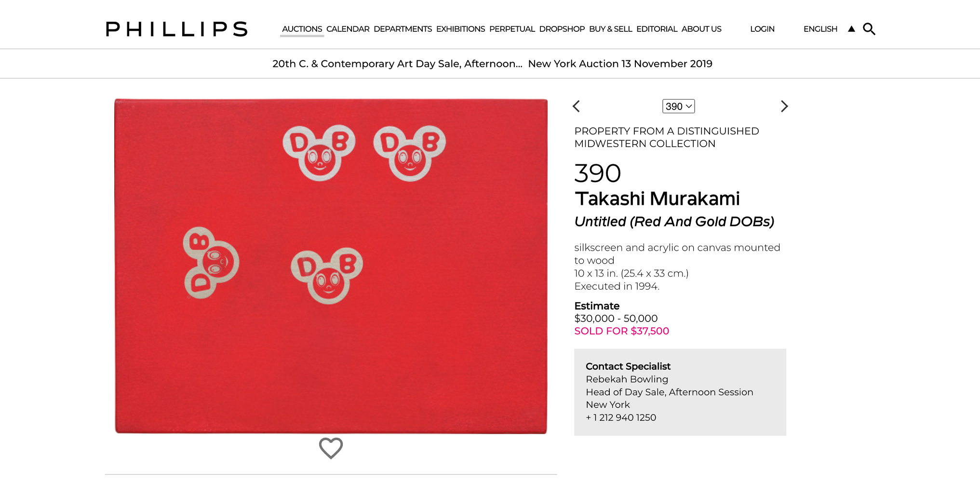The width and height of the screenshot is (980, 482).
Task: Click the PHILLIPS logo
Action: click(176, 29)
